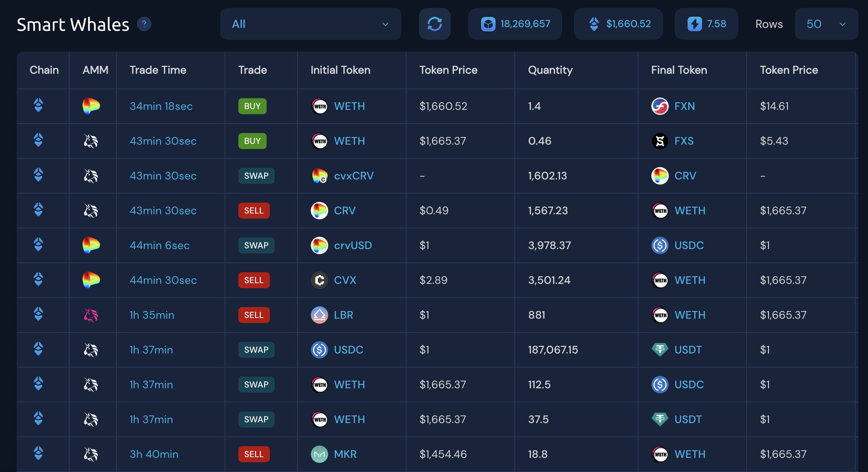
Task: Click the BUY tag in the FXN row
Action: (253, 106)
